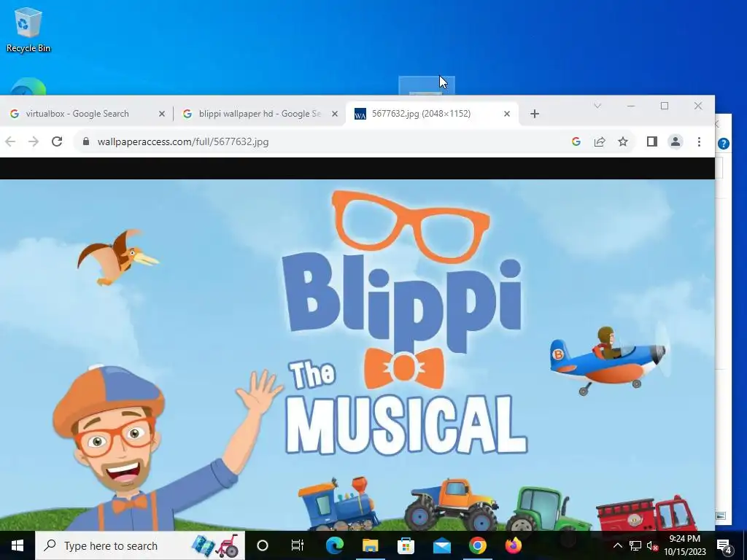Open network status tray icon
This screenshot has height=560, width=747.
click(x=635, y=545)
